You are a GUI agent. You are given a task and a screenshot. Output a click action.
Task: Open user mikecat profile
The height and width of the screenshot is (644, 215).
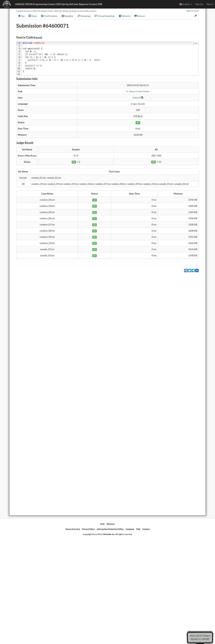coord(136,98)
